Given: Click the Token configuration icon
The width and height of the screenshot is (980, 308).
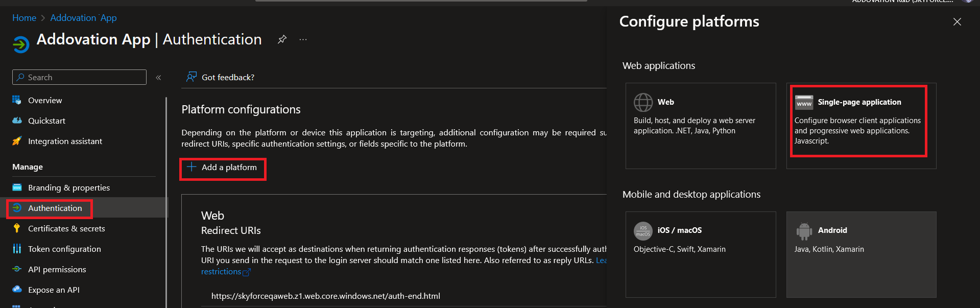Looking at the screenshot, I should tap(17, 249).
